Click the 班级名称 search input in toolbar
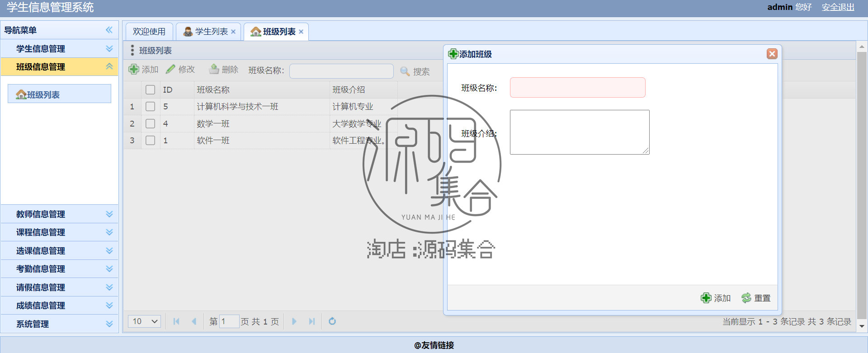This screenshot has height=353, width=868. [x=341, y=71]
